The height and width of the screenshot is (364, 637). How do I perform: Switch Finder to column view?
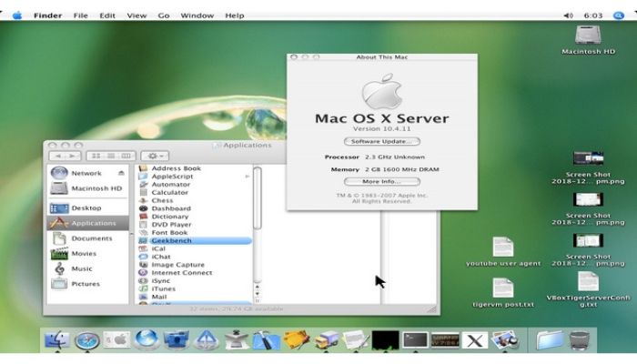pos(126,156)
